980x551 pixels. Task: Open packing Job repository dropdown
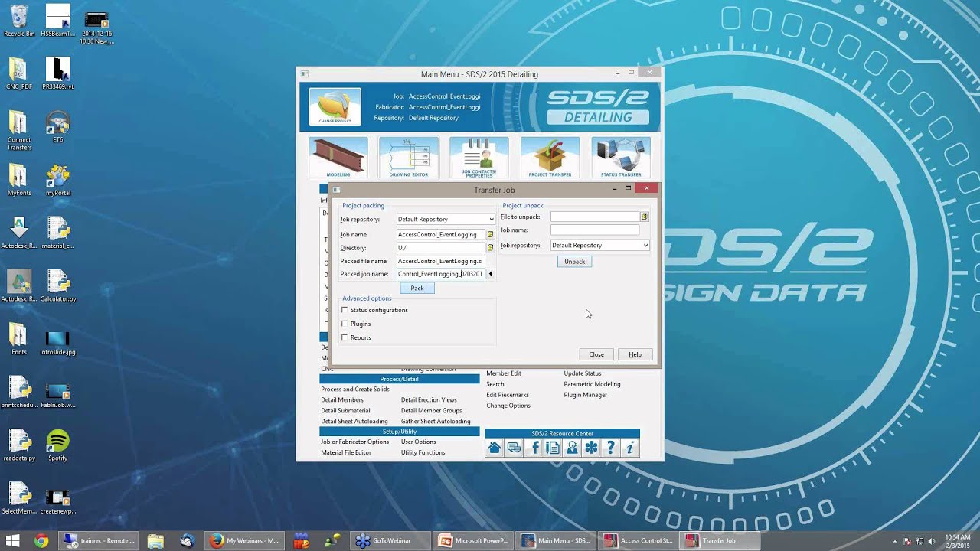click(x=446, y=220)
